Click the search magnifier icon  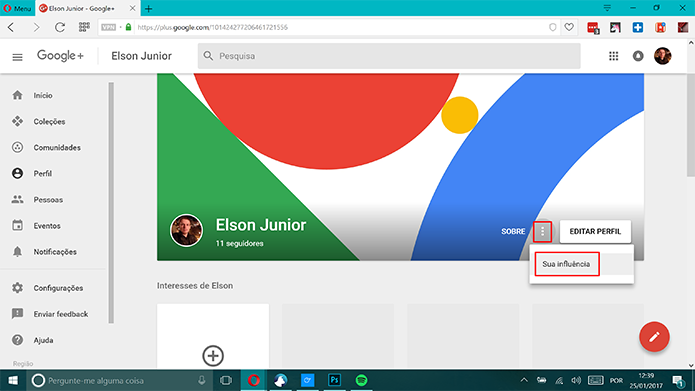pos(208,56)
